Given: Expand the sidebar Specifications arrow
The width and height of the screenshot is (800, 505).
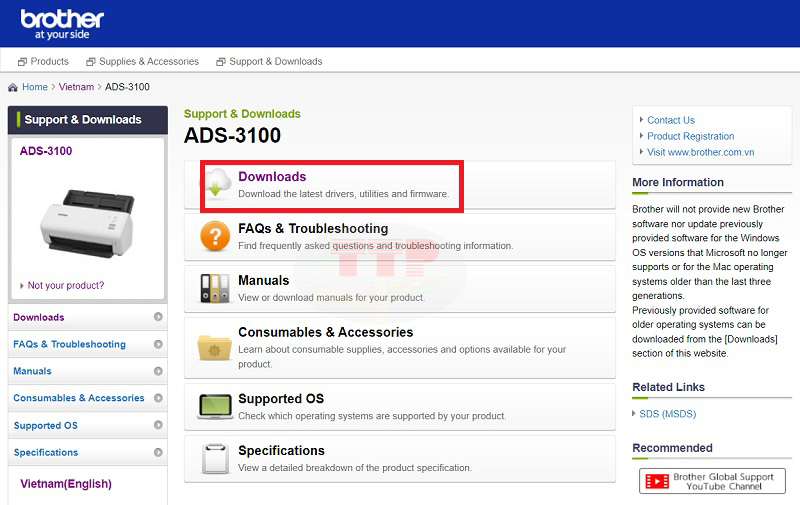Looking at the screenshot, I should point(158,452).
